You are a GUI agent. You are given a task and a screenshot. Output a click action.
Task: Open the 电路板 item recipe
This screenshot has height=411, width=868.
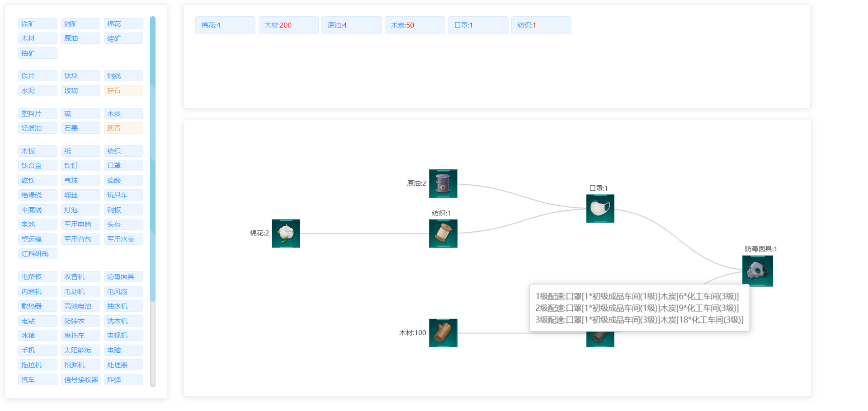click(38, 277)
